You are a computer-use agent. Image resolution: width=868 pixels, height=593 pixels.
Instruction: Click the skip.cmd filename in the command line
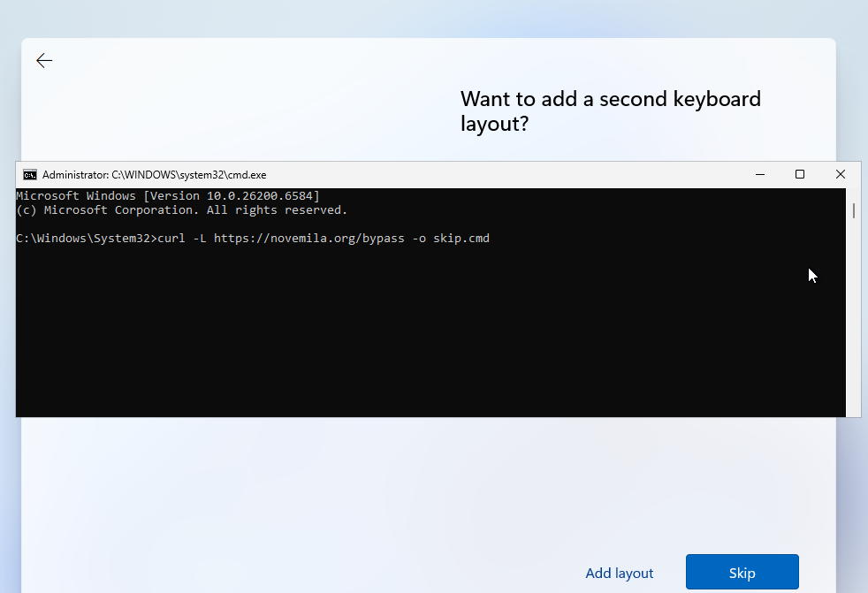pyautogui.click(x=461, y=239)
